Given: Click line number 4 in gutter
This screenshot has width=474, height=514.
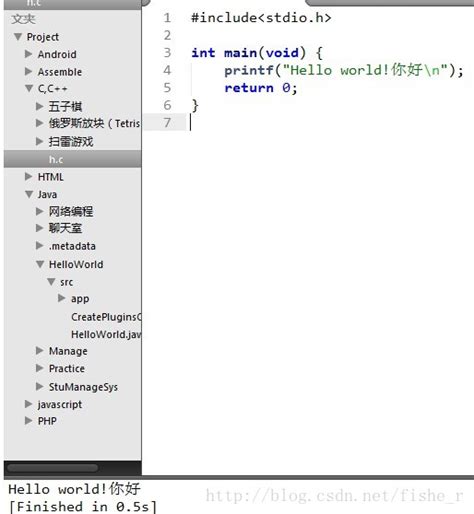Looking at the screenshot, I should tap(167, 70).
